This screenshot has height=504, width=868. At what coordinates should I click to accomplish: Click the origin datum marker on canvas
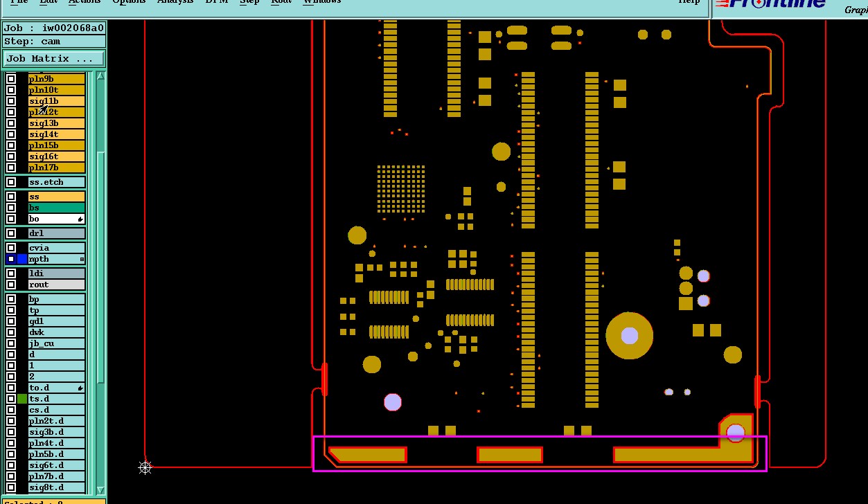pos(145,468)
